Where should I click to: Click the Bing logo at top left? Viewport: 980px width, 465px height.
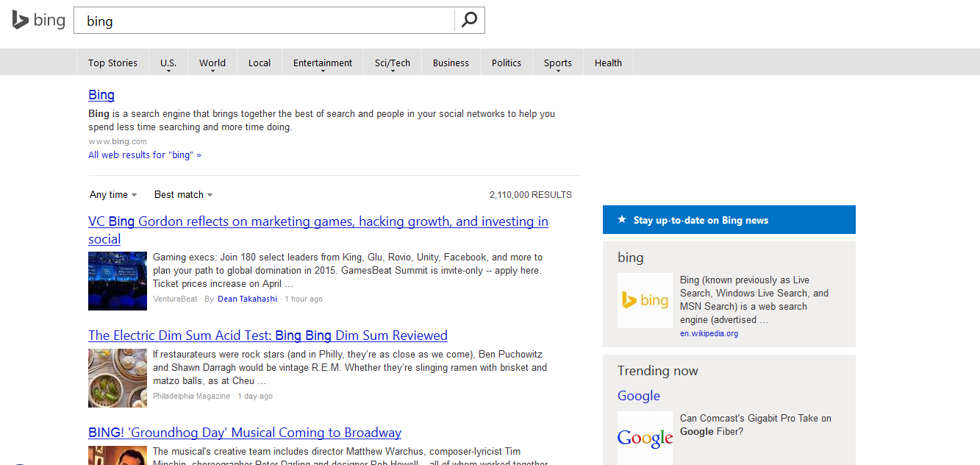(x=37, y=20)
